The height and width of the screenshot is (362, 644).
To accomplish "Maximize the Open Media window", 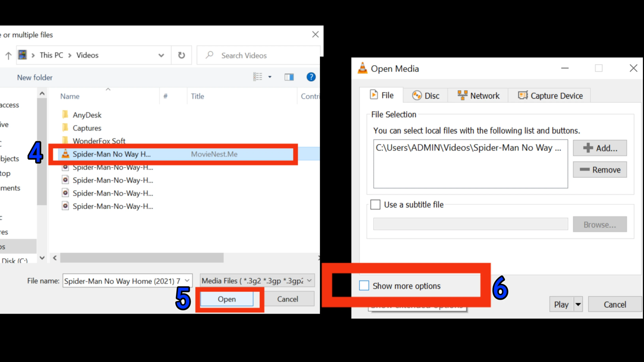I will pos(598,68).
